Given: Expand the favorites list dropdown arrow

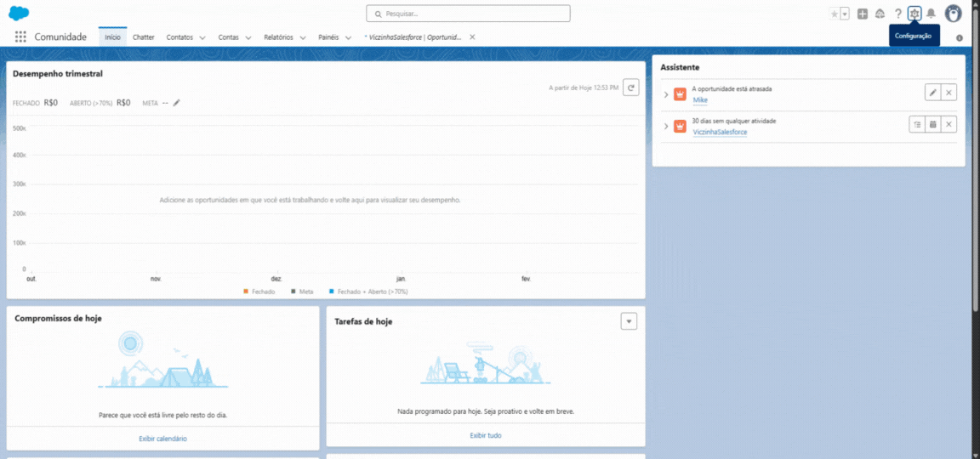Looking at the screenshot, I should click(x=845, y=14).
